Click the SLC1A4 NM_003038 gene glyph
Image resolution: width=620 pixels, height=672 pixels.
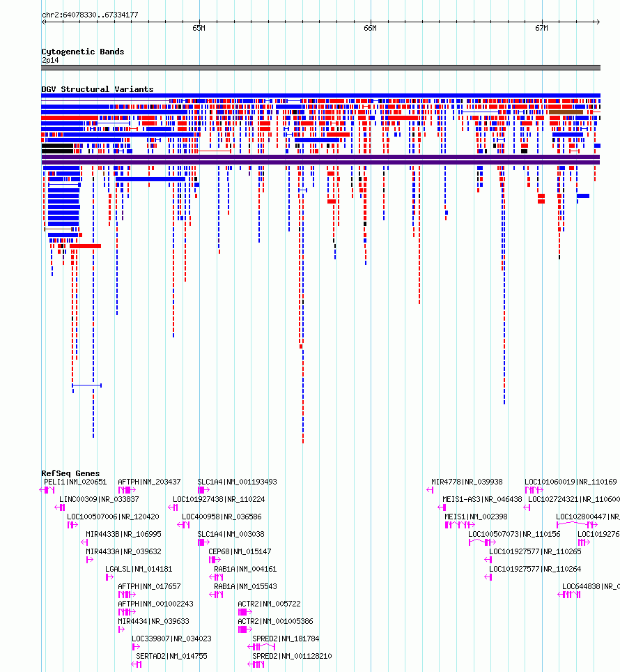tap(204, 542)
